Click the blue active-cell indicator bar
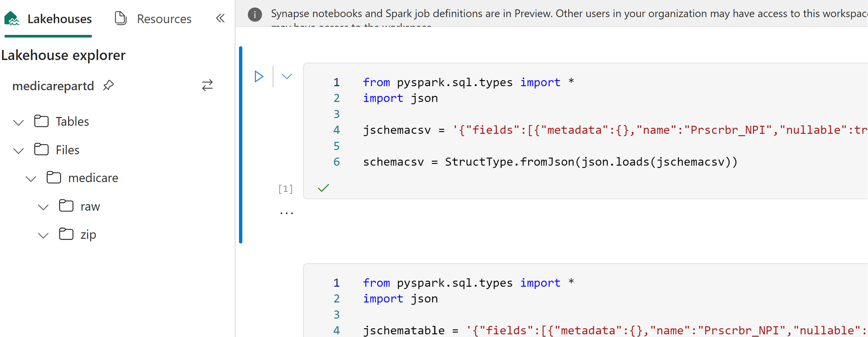The width and height of the screenshot is (868, 337). (241, 145)
